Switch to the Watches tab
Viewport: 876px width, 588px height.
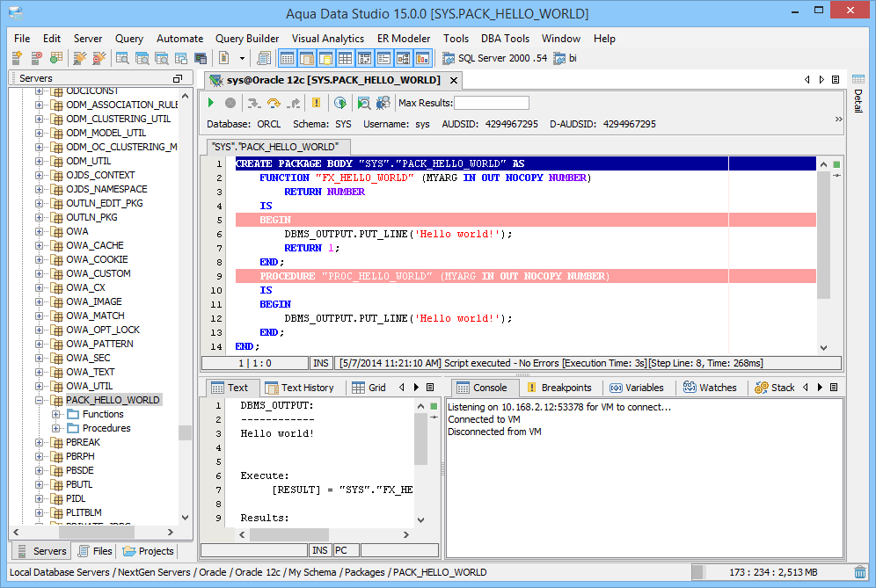pyautogui.click(x=710, y=388)
